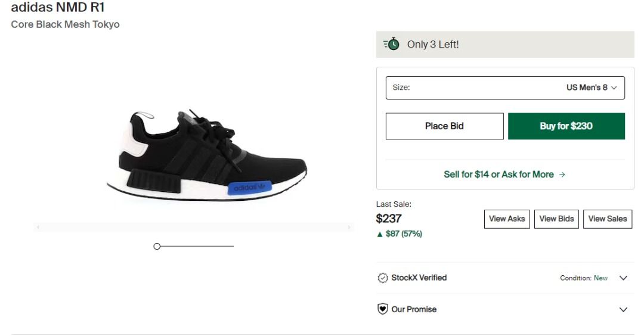
Task: Show the View Bids list
Action: pos(556,219)
